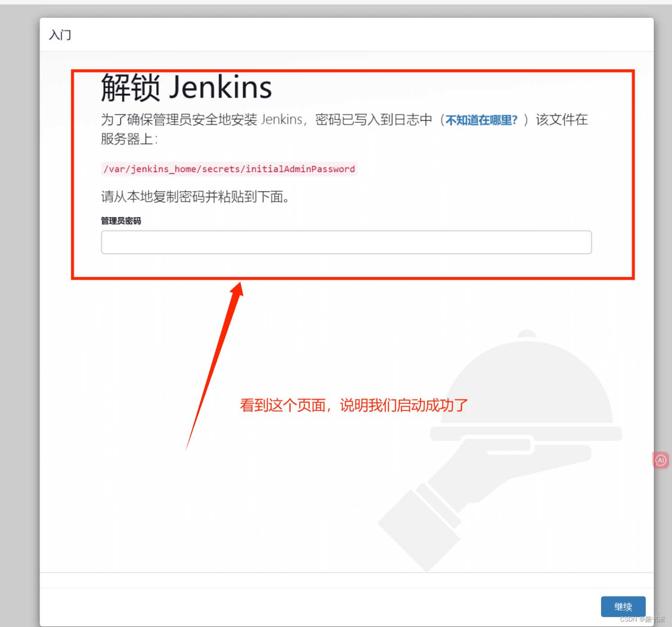Click the red AI assistant floating icon

(661, 460)
